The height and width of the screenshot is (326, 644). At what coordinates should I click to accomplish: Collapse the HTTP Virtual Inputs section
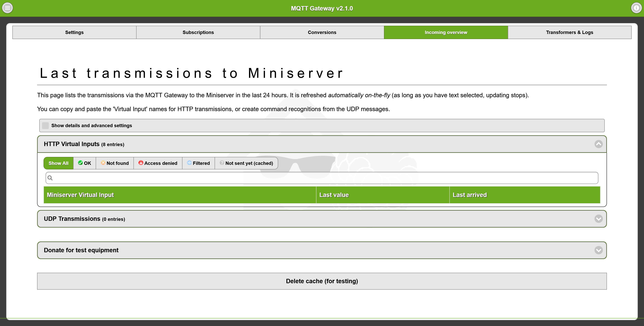click(598, 144)
